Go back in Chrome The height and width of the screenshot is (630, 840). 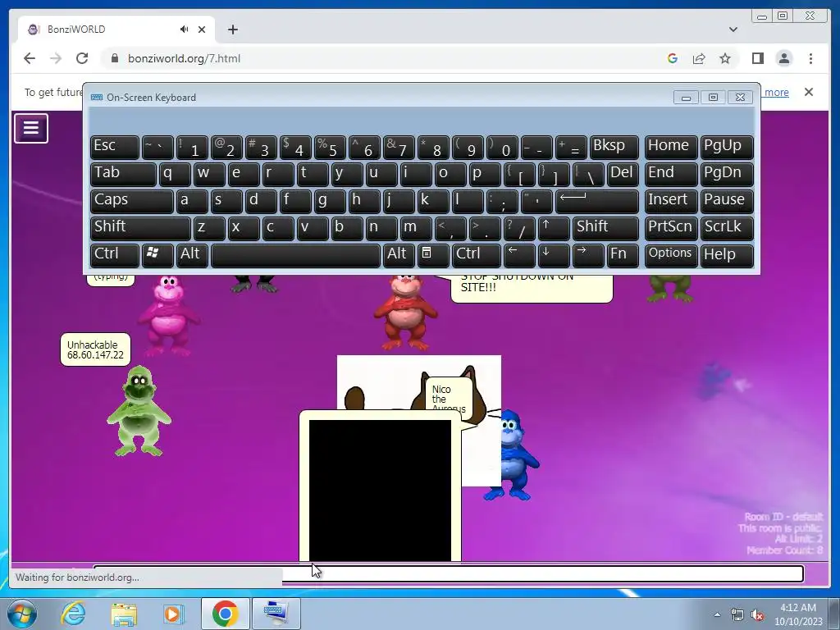[30, 58]
